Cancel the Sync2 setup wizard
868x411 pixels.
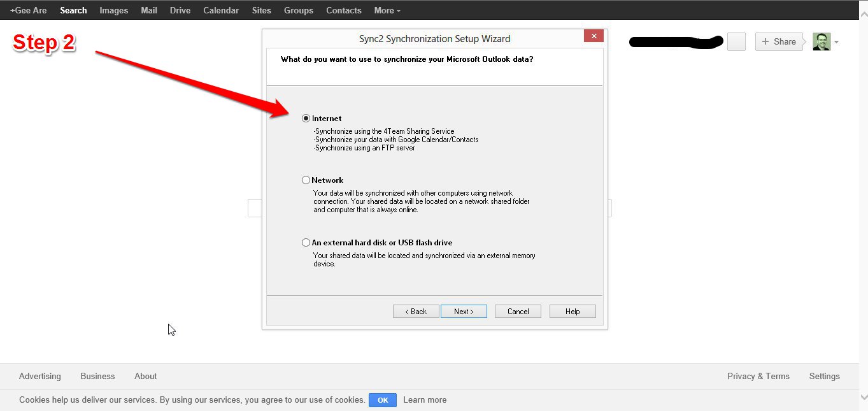(x=518, y=312)
